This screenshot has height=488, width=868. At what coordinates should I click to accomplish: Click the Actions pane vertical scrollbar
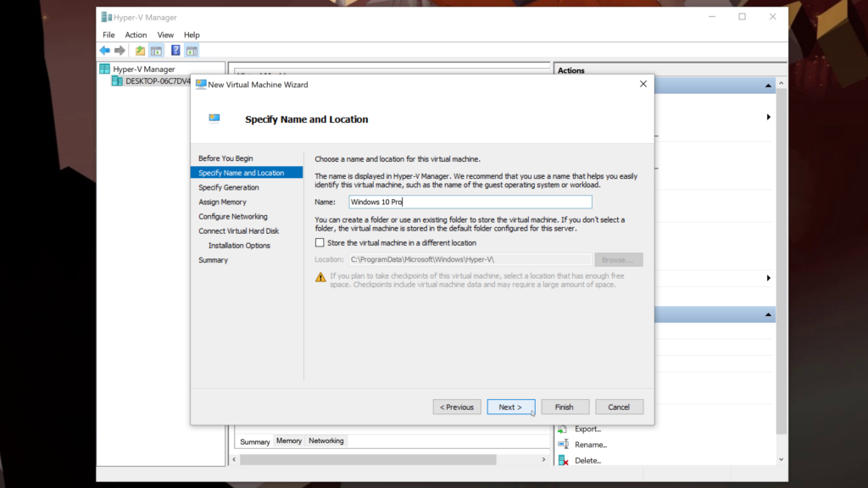781,260
